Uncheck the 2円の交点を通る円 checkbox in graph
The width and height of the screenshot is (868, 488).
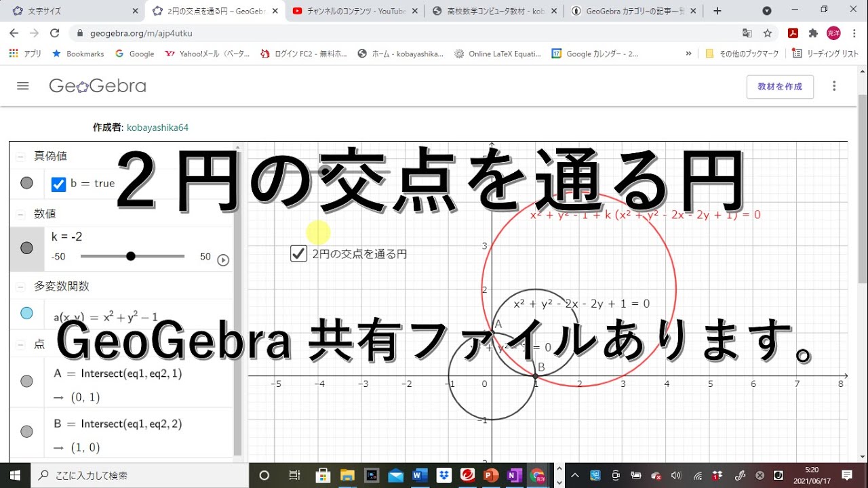298,253
